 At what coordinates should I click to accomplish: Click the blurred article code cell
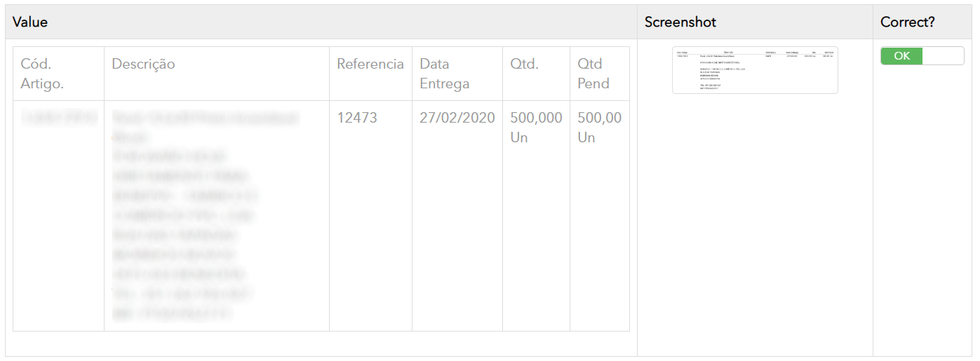59,118
